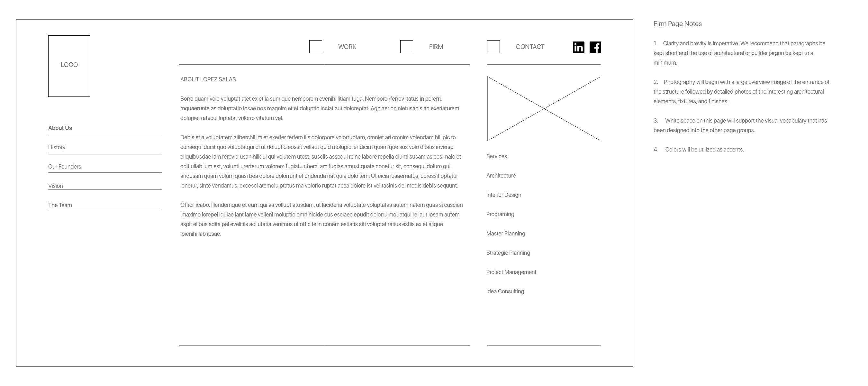Click the Our Founders sidebar link
Viewport: 868px width, 386px height.
(64, 166)
